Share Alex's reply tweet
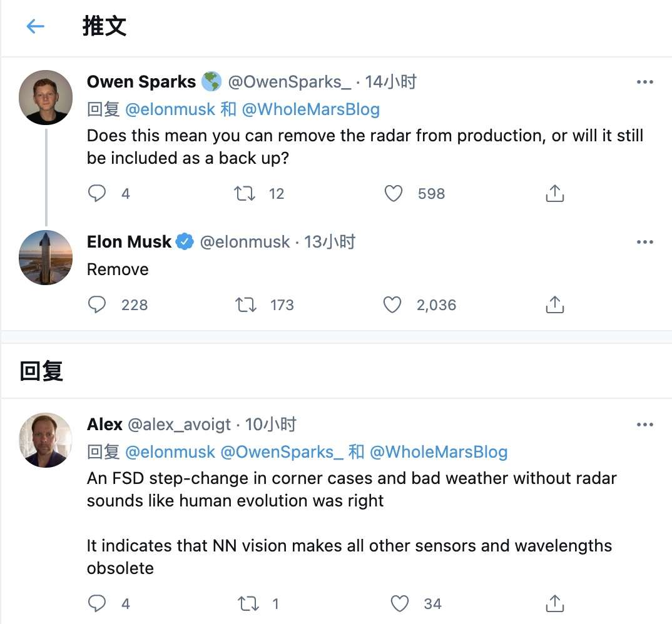The image size is (672, 624). coord(554,603)
